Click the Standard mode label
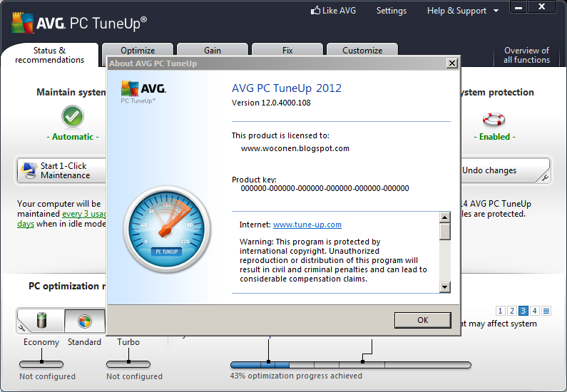This screenshot has height=392, width=567. (84, 342)
